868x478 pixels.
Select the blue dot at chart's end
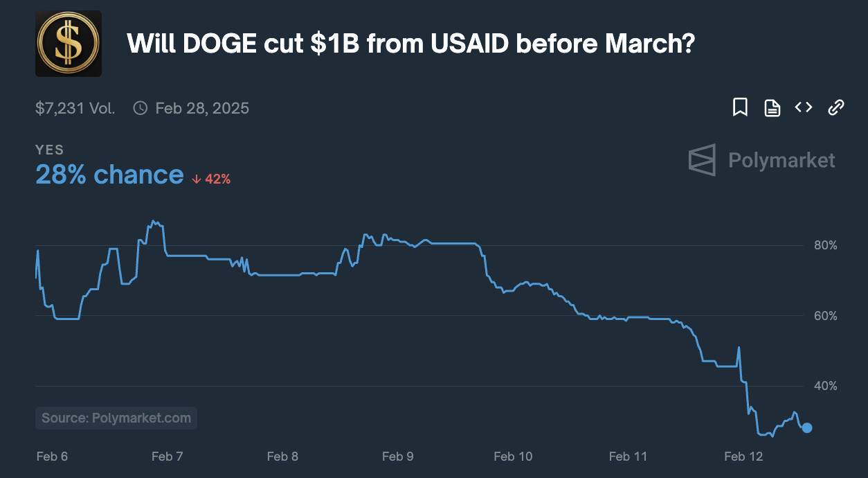click(x=807, y=428)
